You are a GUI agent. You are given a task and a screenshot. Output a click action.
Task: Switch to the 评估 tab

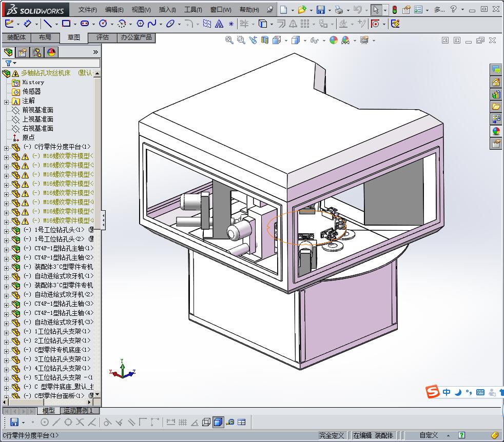pos(103,37)
